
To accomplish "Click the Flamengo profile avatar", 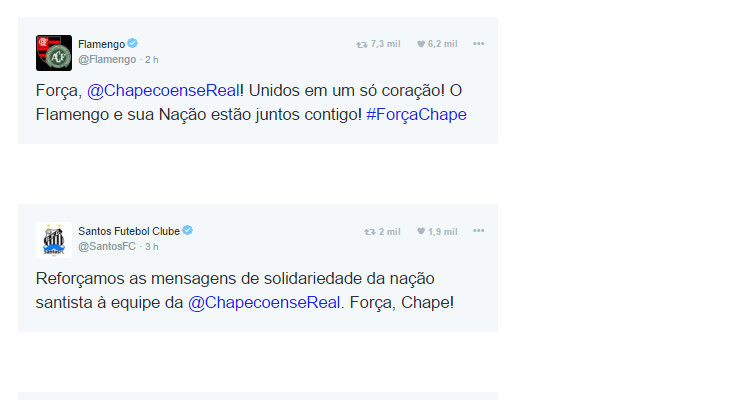I will 53,52.
